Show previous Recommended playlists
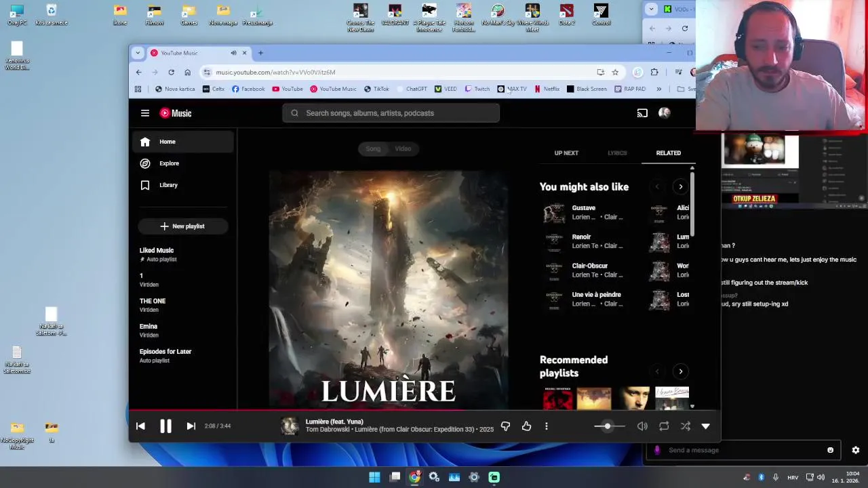Screen dimensions: 868x488 tap(656, 371)
